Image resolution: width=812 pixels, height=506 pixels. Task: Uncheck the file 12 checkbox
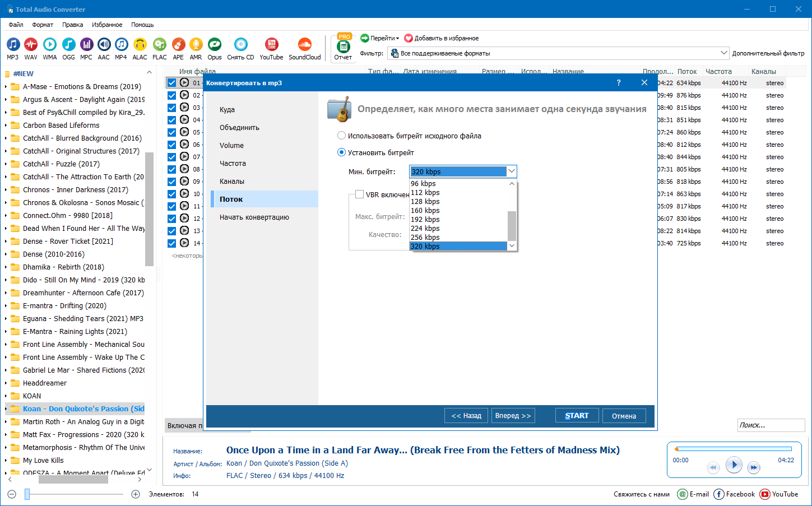pyautogui.click(x=172, y=219)
